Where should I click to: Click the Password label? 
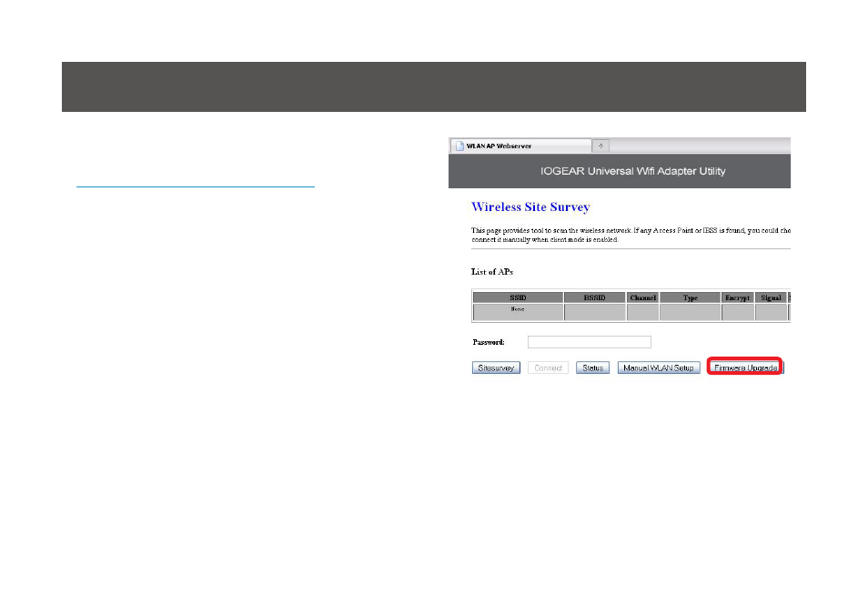489,342
